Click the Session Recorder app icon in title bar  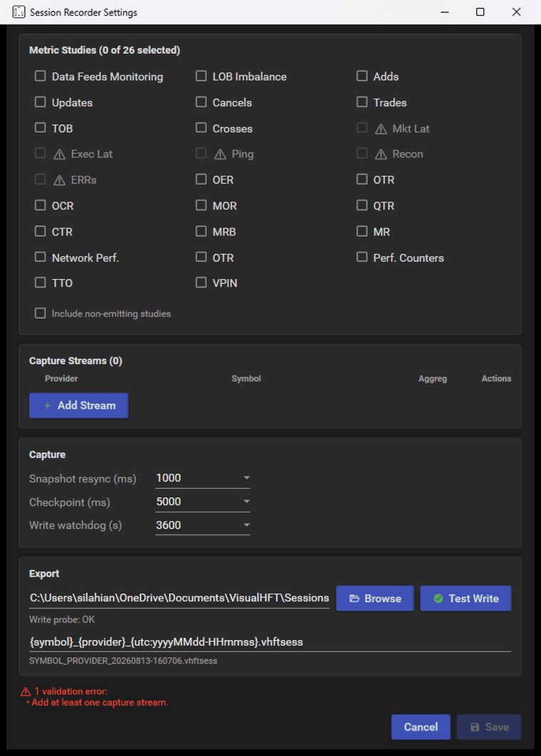click(19, 12)
